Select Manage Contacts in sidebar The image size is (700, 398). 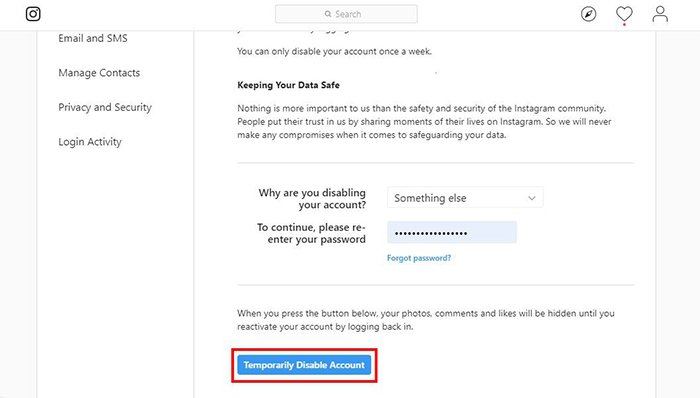point(99,73)
